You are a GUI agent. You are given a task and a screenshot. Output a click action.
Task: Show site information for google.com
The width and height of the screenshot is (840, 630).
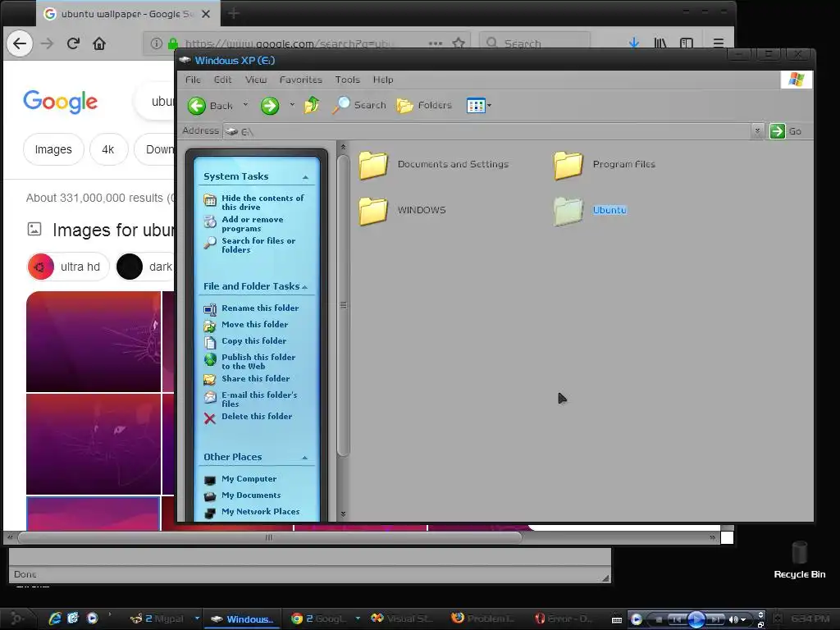(x=156, y=43)
